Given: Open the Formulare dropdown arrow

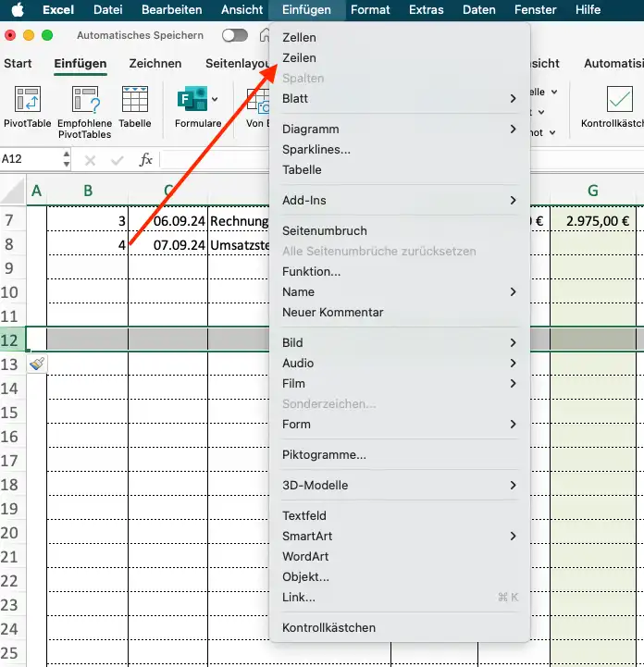Looking at the screenshot, I should click(215, 99).
